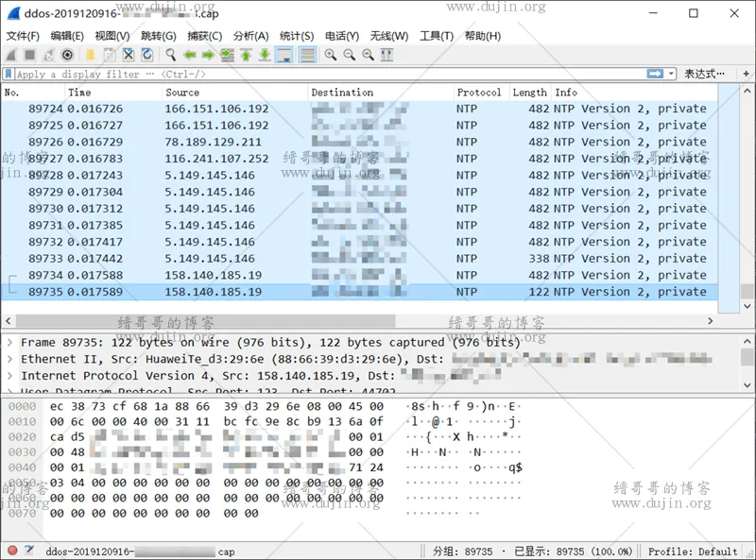756x560 pixels.
Task: Click the close capture file icon
Action: [x=129, y=55]
